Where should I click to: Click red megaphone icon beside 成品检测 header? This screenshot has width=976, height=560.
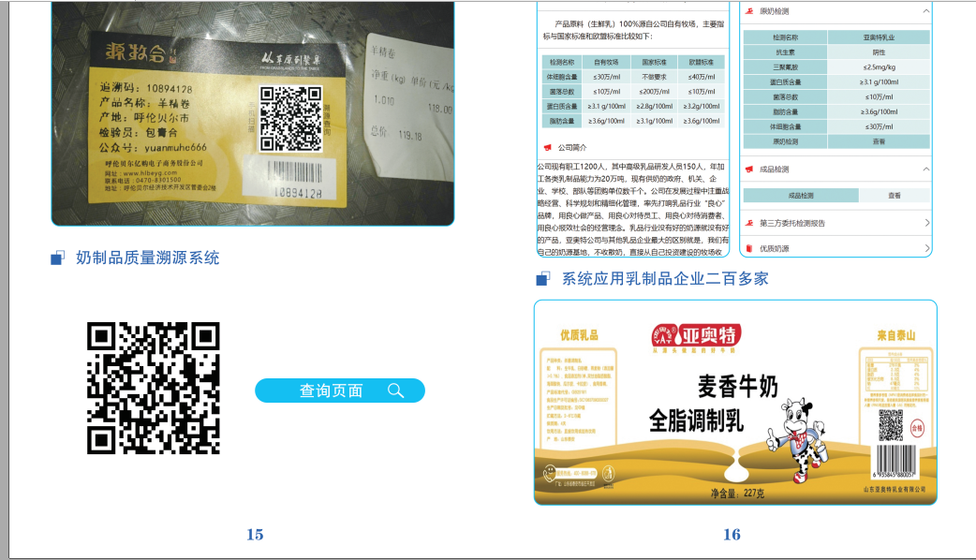(749, 169)
